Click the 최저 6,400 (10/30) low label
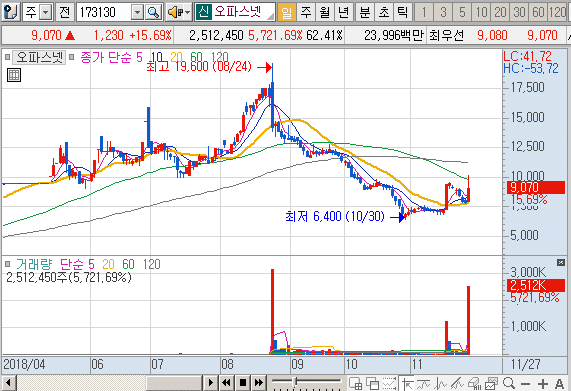This screenshot has width=571, height=391. (335, 217)
